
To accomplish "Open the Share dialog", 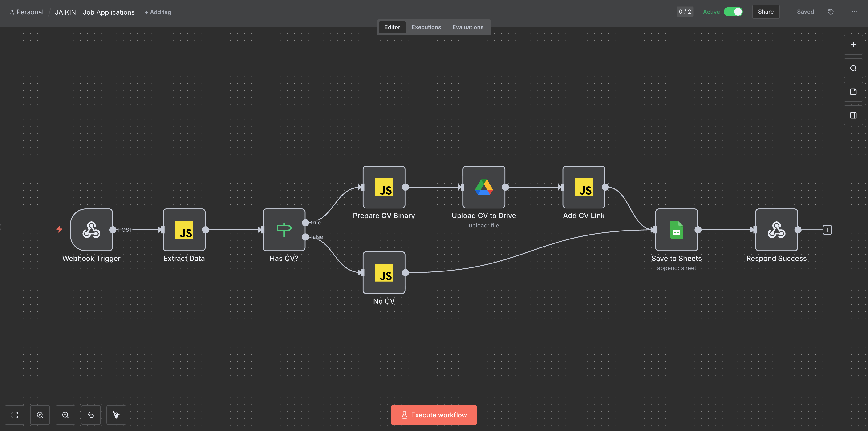I will [x=766, y=12].
